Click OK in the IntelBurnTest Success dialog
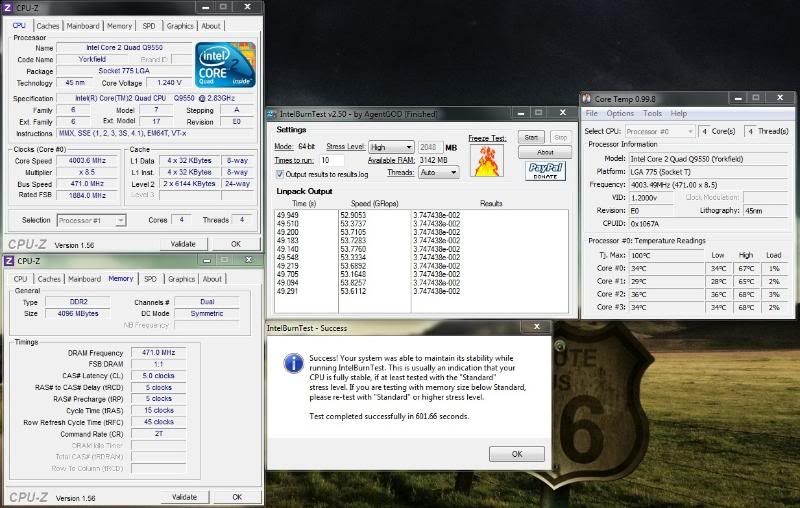 [517, 454]
